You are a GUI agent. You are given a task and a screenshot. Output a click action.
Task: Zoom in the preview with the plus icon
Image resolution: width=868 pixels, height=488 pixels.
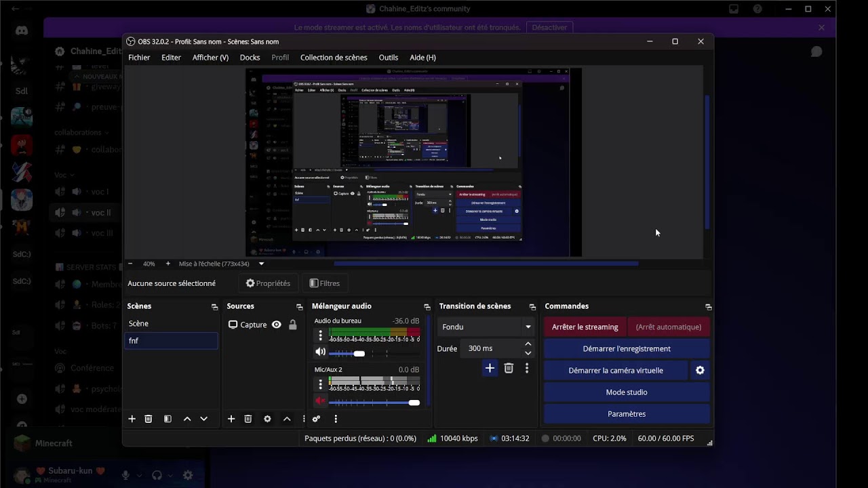[x=168, y=264]
